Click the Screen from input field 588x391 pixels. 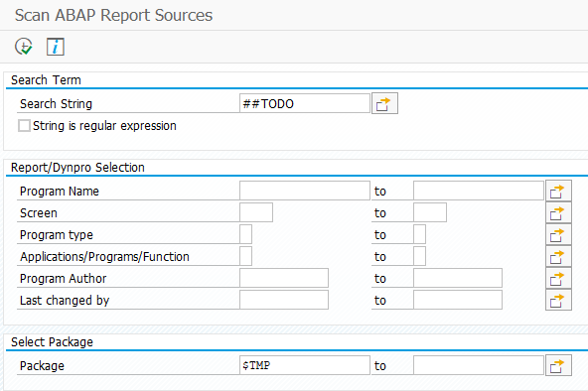pyautogui.click(x=256, y=212)
